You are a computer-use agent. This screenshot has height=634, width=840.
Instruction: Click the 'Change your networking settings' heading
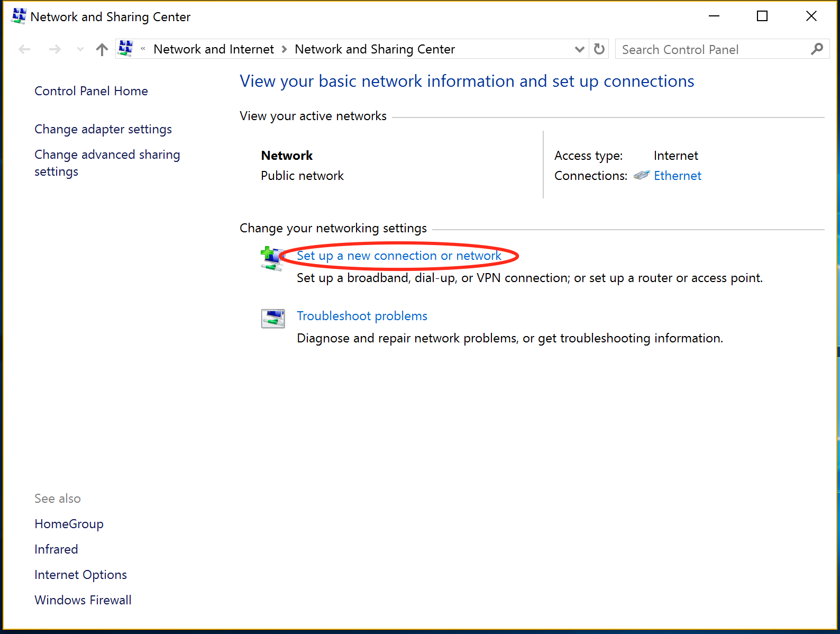[x=333, y=228]
